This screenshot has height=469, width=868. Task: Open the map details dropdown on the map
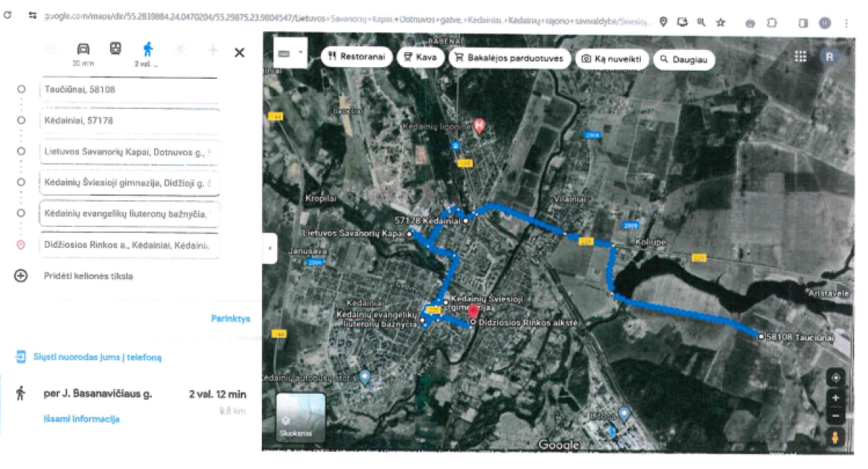[292, 53]
